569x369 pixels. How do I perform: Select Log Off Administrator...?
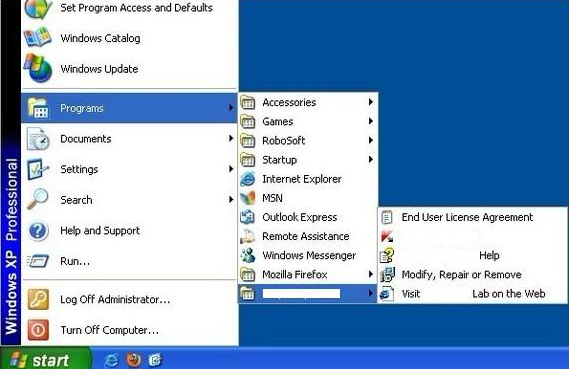[x=129, y=299]
